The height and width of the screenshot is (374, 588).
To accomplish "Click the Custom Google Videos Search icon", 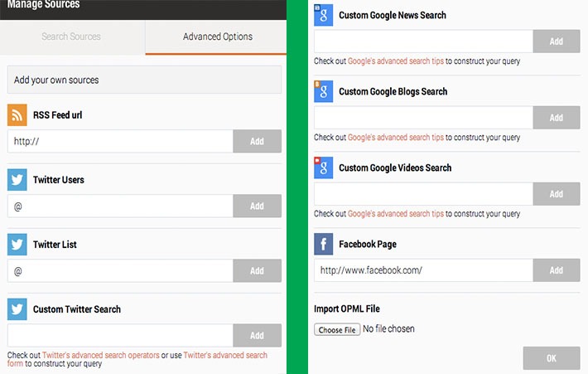I will [324, 168].
